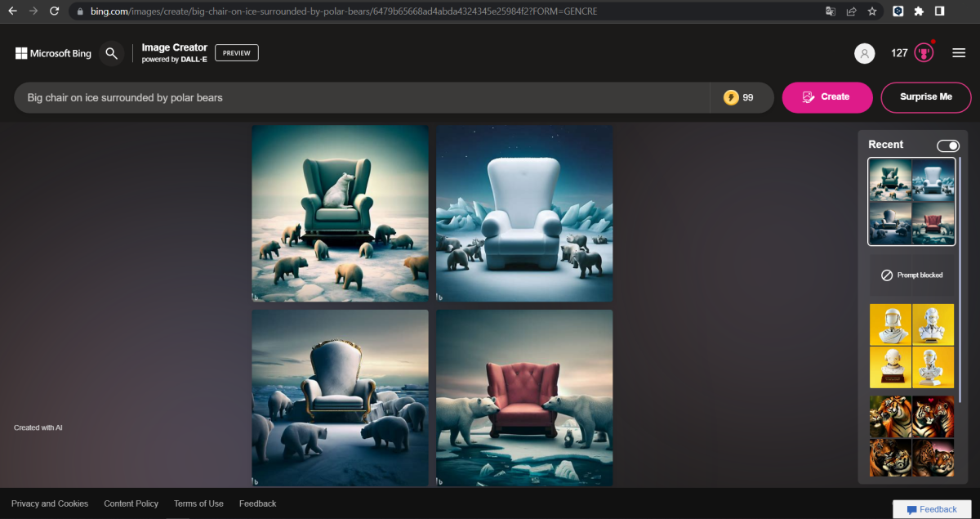The width and height of the screenshot is (980, 519).
Task: Click the blue Feedback button
Action: [931, 508]
